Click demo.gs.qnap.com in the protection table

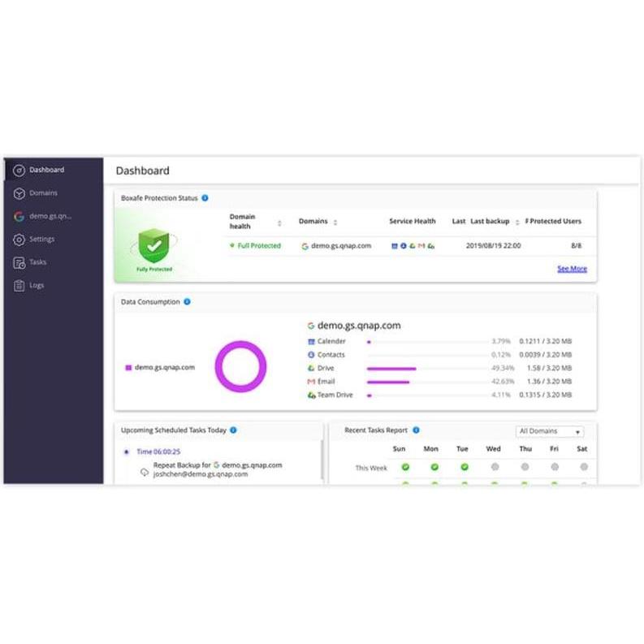(x=341, y=245)
